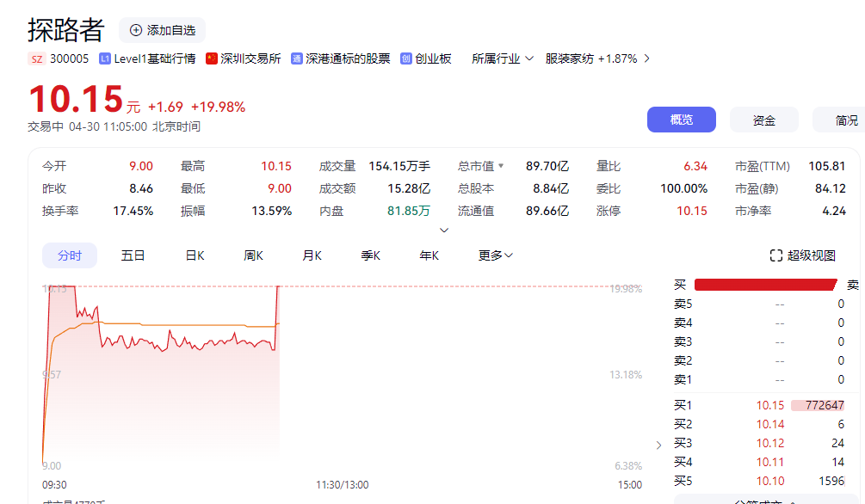Click the current price 10.15 元
The image size is (865, 504).
click(x=84, y=99)
